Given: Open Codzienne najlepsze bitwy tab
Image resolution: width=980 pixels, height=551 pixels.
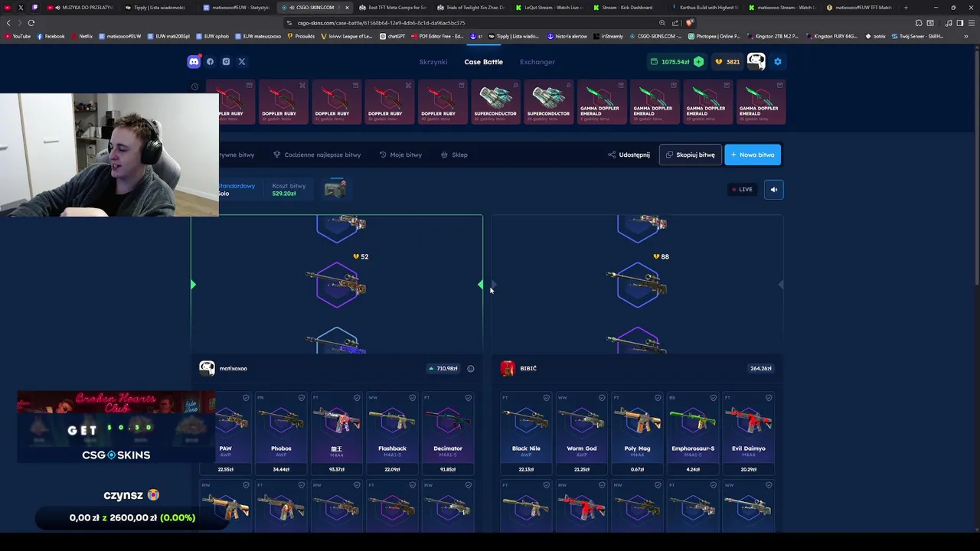Looking at the screenshot, I should tap(317, 155).
